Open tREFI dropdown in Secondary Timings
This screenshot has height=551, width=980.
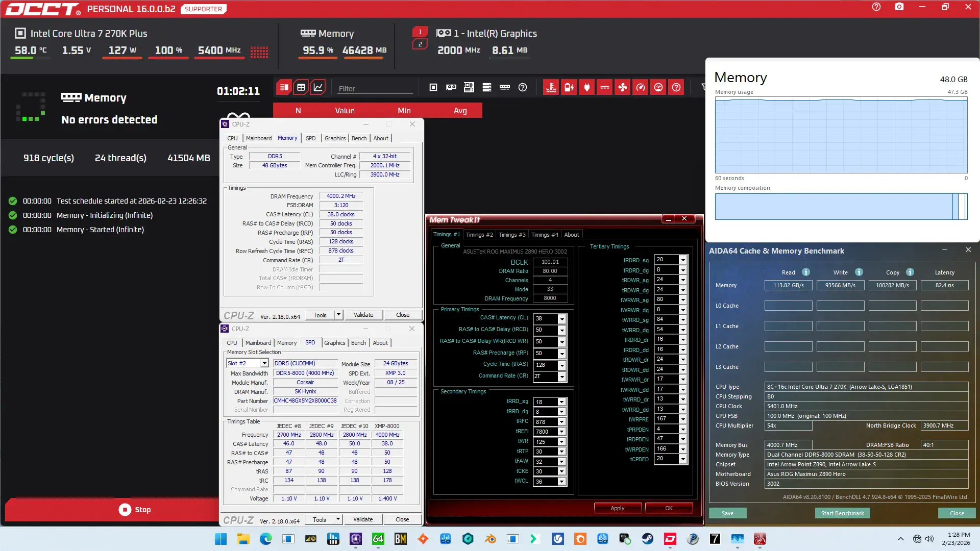(561, 432)
